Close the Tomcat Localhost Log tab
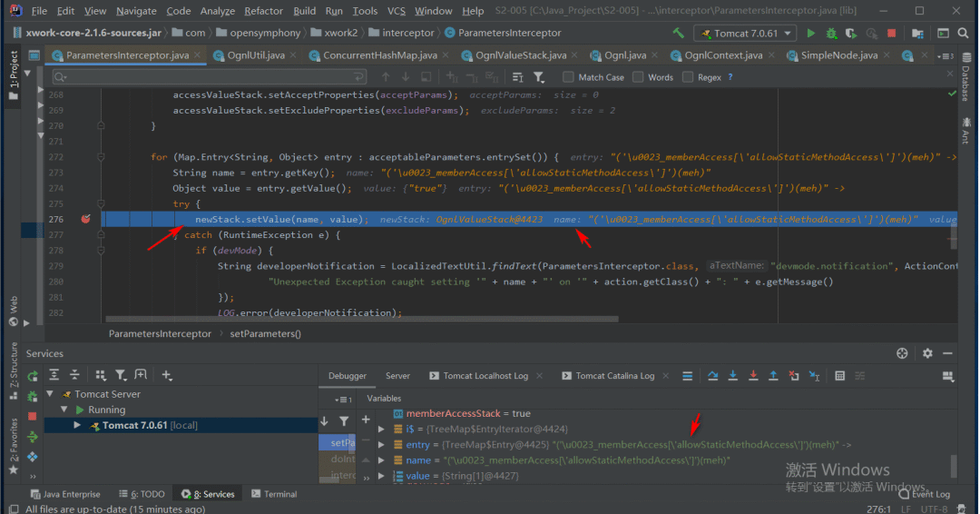The height and width of the screenshot is (514, 980). 539,376
